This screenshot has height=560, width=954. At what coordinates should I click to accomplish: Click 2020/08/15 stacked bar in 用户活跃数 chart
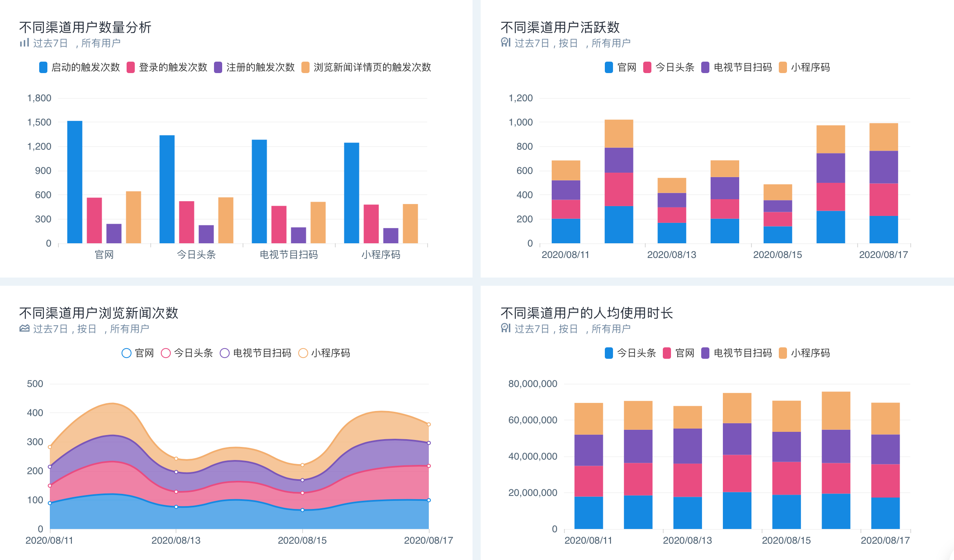(778, 213)
